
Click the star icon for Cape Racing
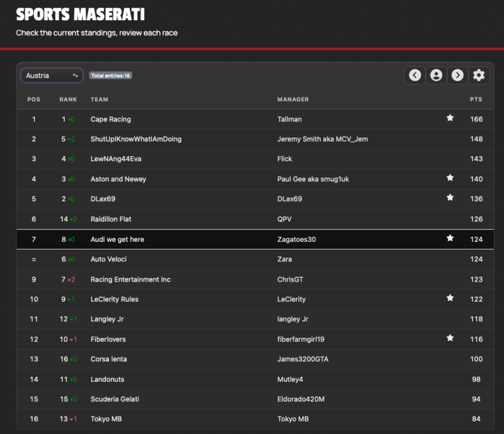450,118
